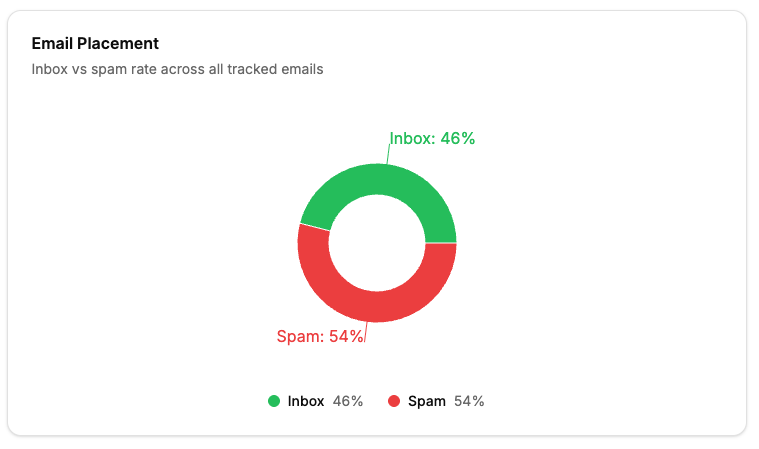Screen dimensions: 759x449
Task: Click the word Inbox in the green chart callout
Action: (x=412, y=139)
